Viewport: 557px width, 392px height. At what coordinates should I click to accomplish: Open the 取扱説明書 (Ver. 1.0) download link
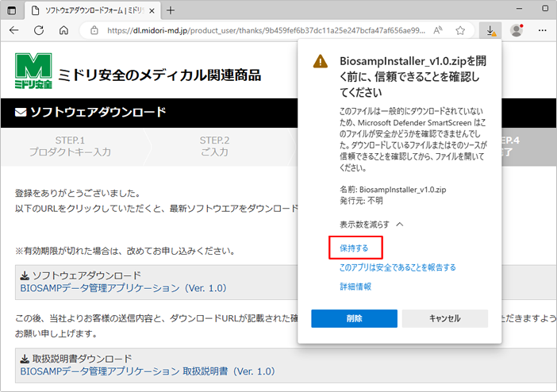[148, 371]
